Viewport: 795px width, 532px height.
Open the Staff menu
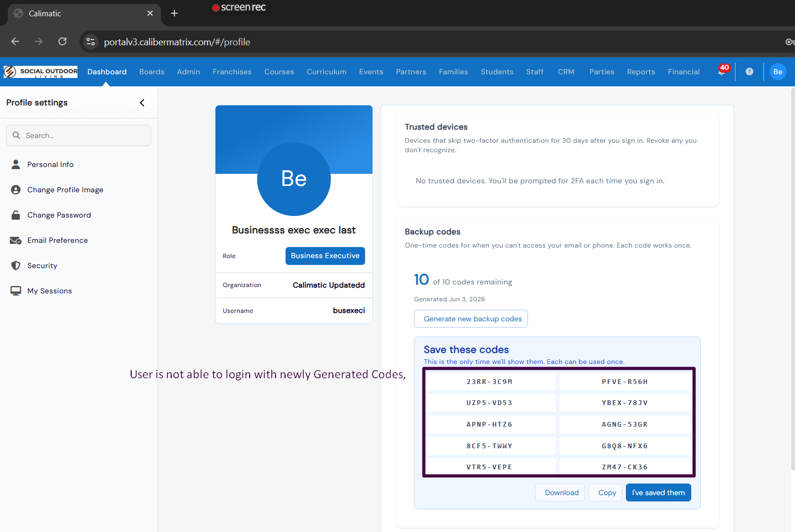[535, 72]
